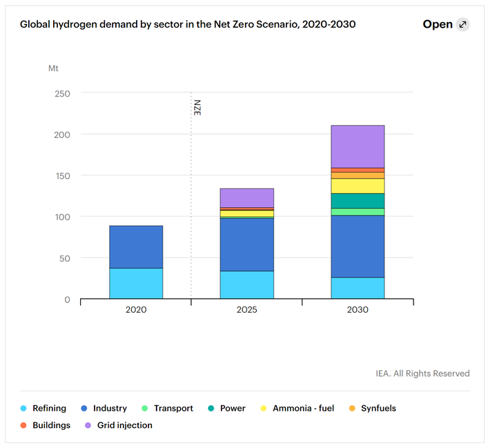Click the Grid injection purple legend dot
This screenshot has height=448, width=488.
pyautogui.click(x=88, y=425)
